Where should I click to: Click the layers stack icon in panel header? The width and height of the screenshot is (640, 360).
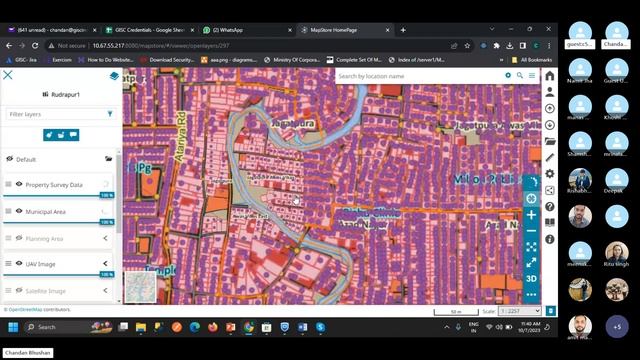pos(114,76)
